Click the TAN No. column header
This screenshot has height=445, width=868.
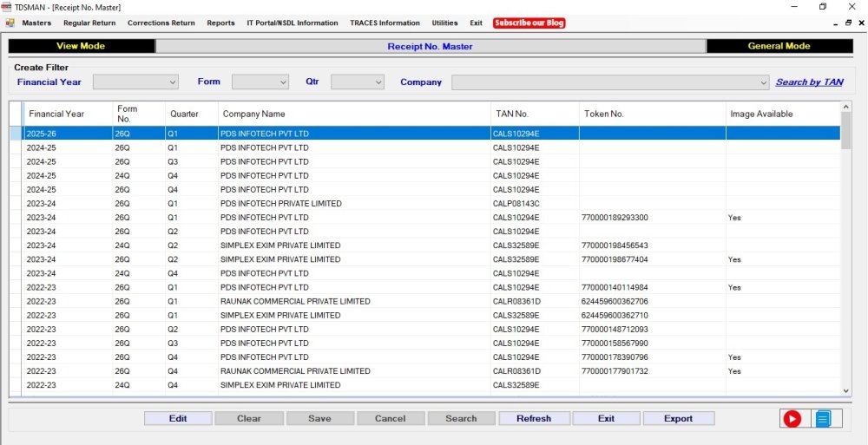[x=535, y=114]
